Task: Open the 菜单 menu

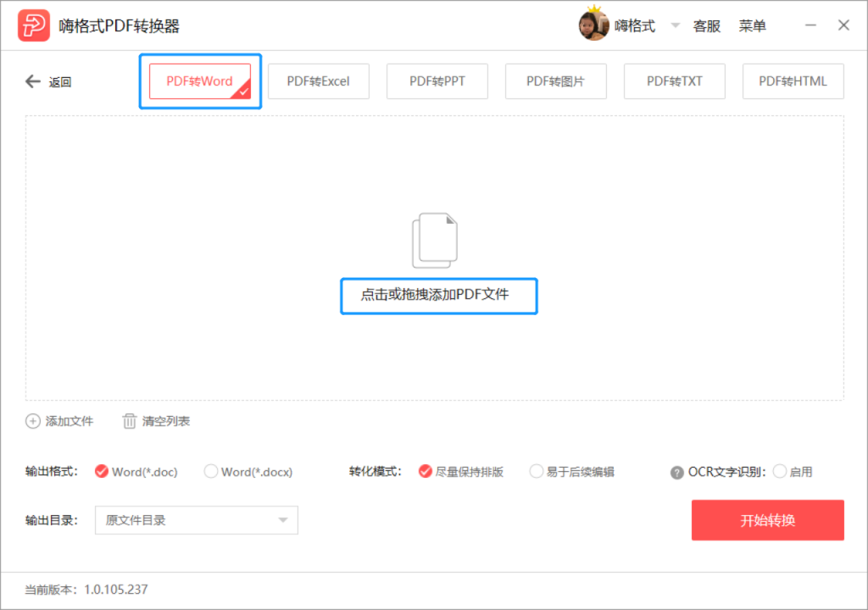Action: (753, 26)
